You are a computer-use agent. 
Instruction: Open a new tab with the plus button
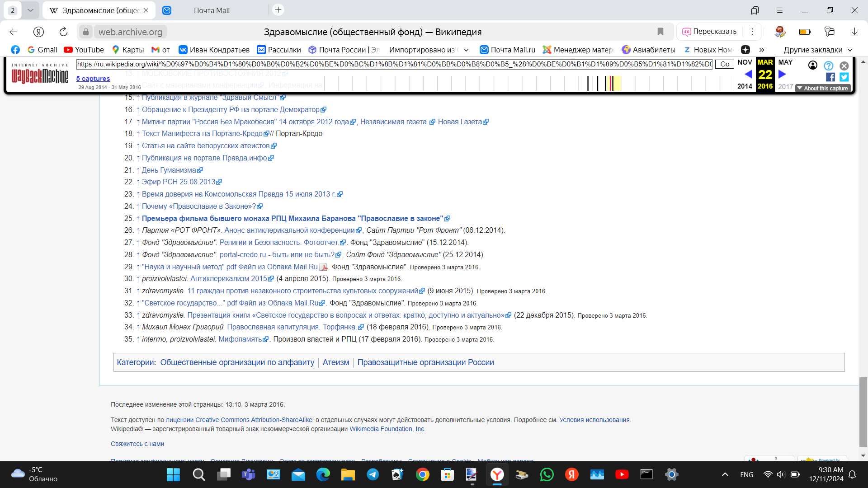(278, 10)
